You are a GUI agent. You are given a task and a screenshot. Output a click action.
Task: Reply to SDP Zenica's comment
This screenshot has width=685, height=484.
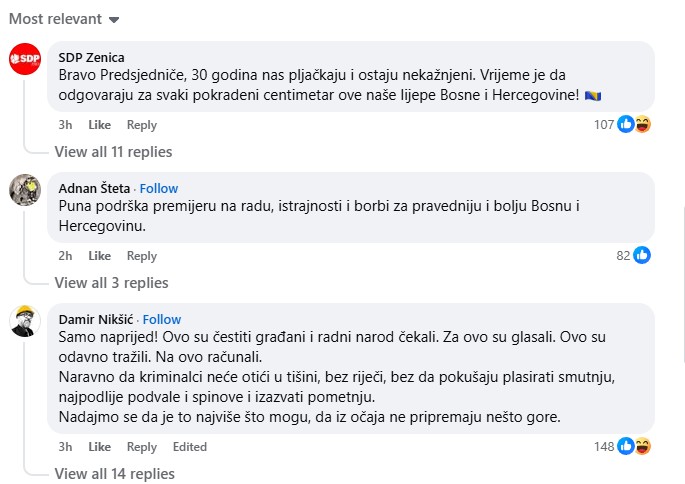(142, 125)
